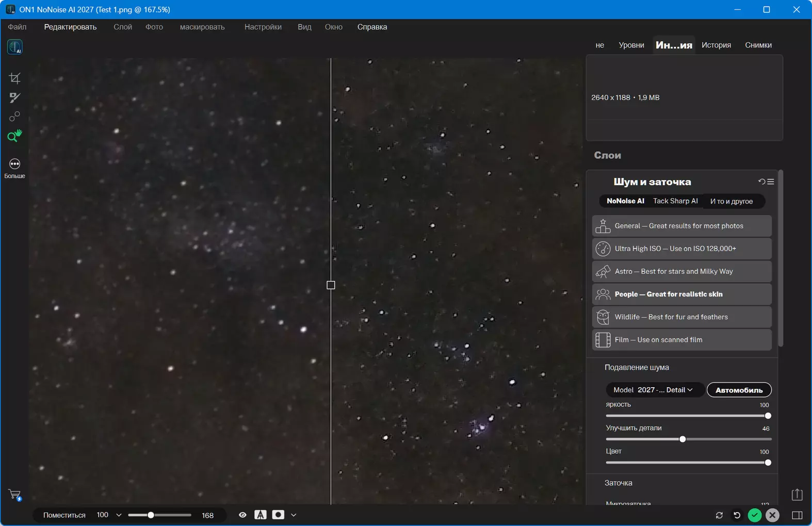Open the Файл menu
Screen dimensions: 812x526
coord(17,27)
